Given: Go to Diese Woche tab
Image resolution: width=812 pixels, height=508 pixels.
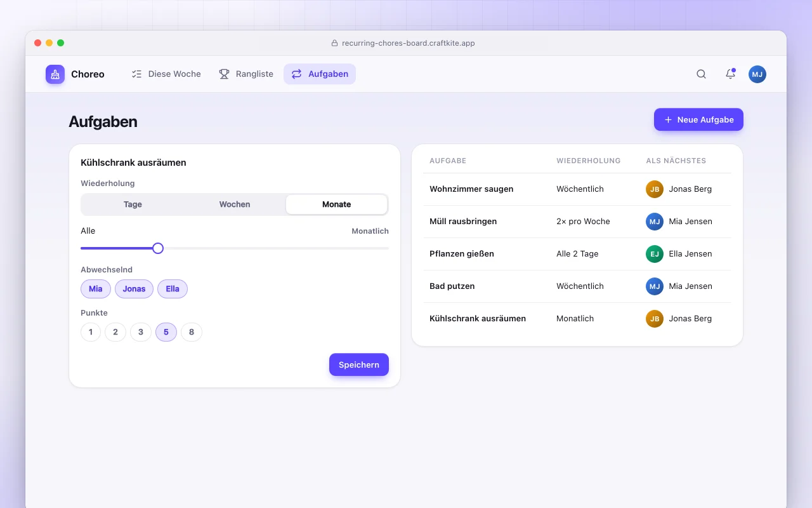Looking at the screenshot, I should tap(166, 74).
